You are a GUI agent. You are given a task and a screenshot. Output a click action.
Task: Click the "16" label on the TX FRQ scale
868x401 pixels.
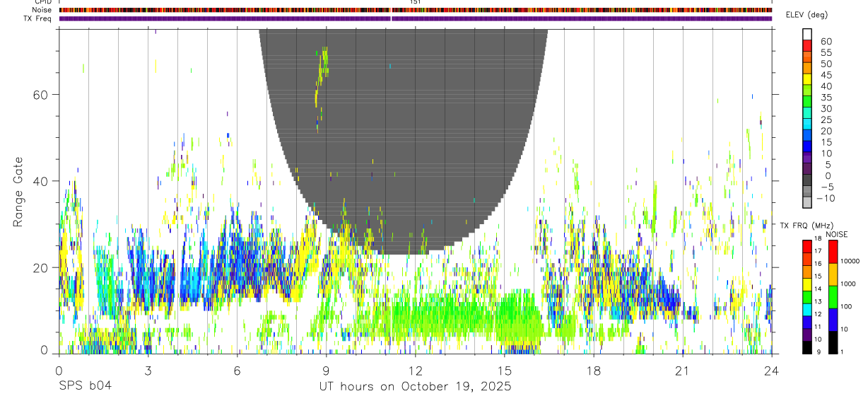pos(819,264)
